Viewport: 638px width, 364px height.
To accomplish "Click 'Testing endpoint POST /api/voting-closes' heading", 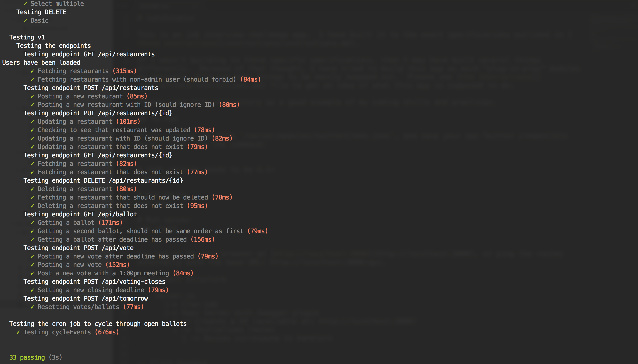I will (x=94, y=282).
